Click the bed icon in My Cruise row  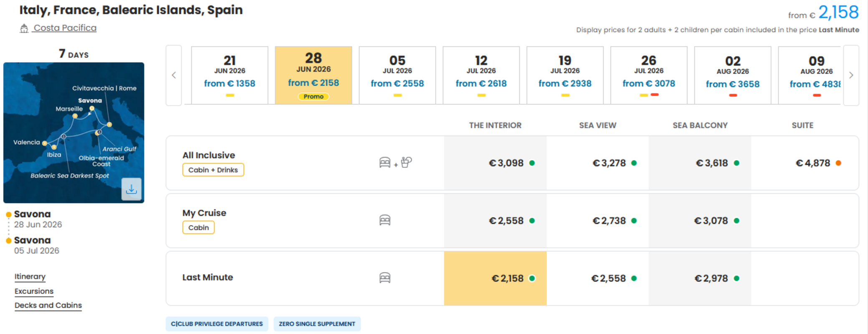point(385,220)
